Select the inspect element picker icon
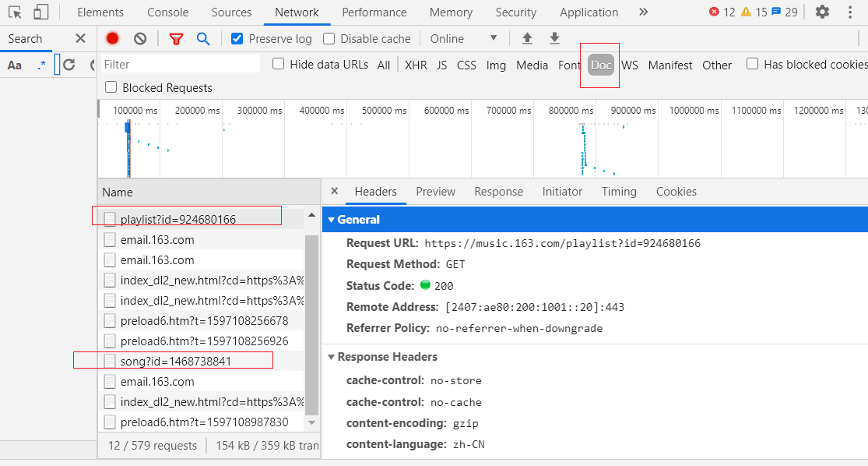The width and height of the screenshot is (868, 466). 15,12
